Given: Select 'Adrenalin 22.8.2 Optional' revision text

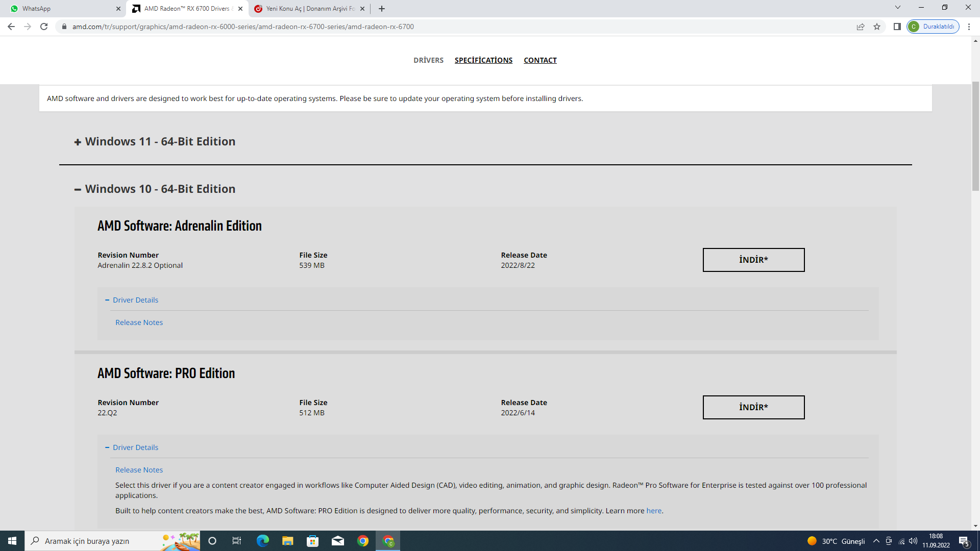Looking at the screenshot, I should coord(140,265).
